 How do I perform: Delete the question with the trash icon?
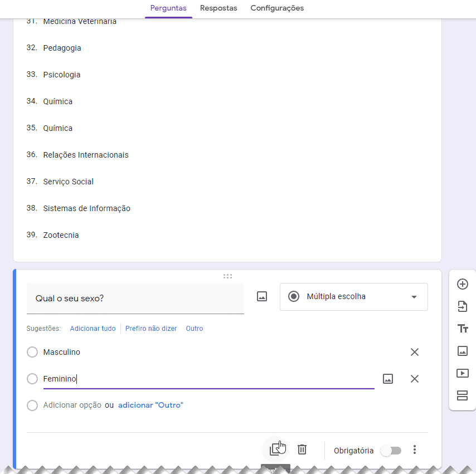302,449
